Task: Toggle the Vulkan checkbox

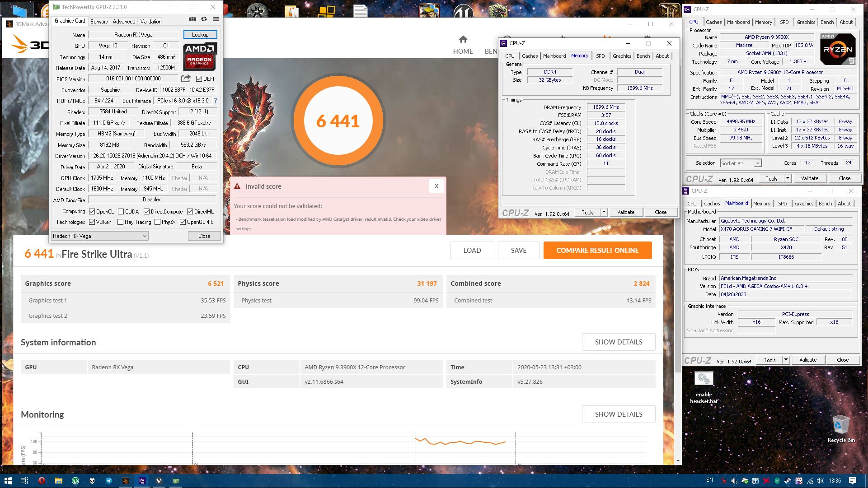Action: (x=92, y=222)
